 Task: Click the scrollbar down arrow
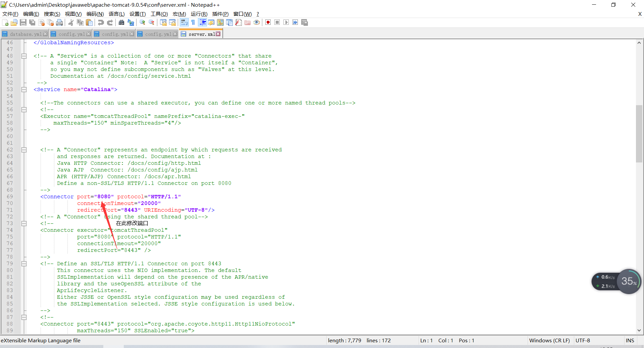pyautogui.click(x=639, y=330)
